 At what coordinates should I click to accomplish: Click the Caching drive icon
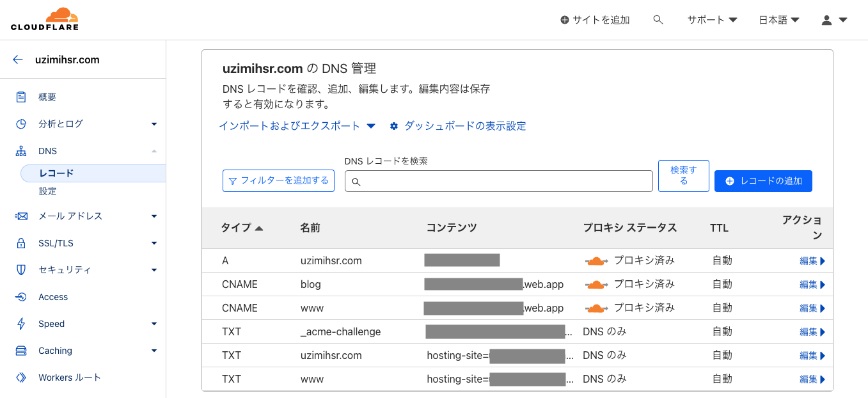21,351
